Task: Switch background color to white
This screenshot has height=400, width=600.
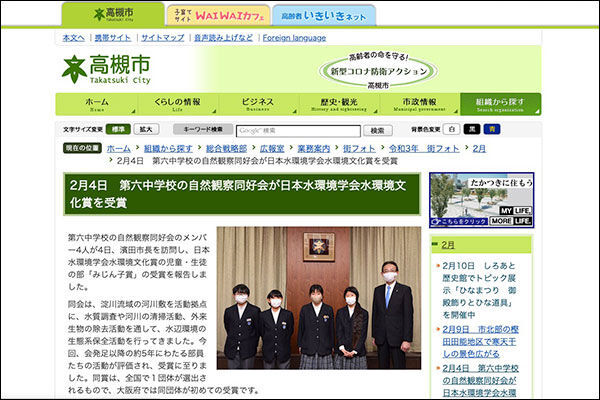Action: click(x=452, y=129)
